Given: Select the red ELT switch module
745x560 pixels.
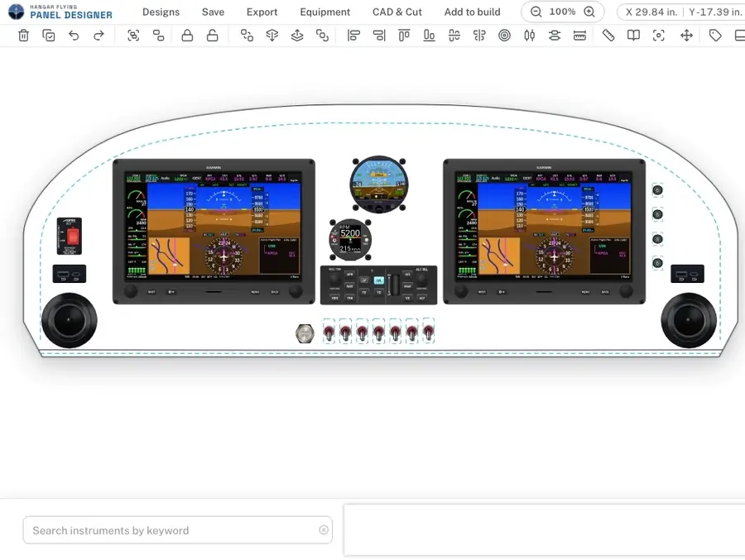Looking at the screenshot, I should pyautogui.click(x=70, y=236).
